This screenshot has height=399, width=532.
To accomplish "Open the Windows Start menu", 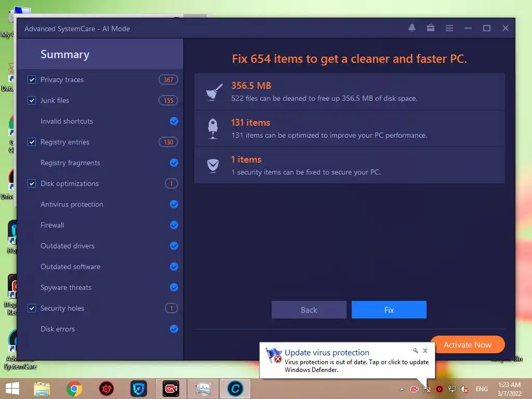I will pyautogui.click(x=12, y=389).
